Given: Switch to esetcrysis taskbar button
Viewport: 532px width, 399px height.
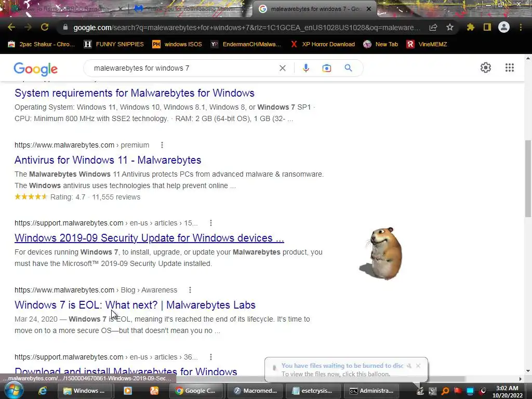Looking at the screenshot, I should click(x=314, y=391).
